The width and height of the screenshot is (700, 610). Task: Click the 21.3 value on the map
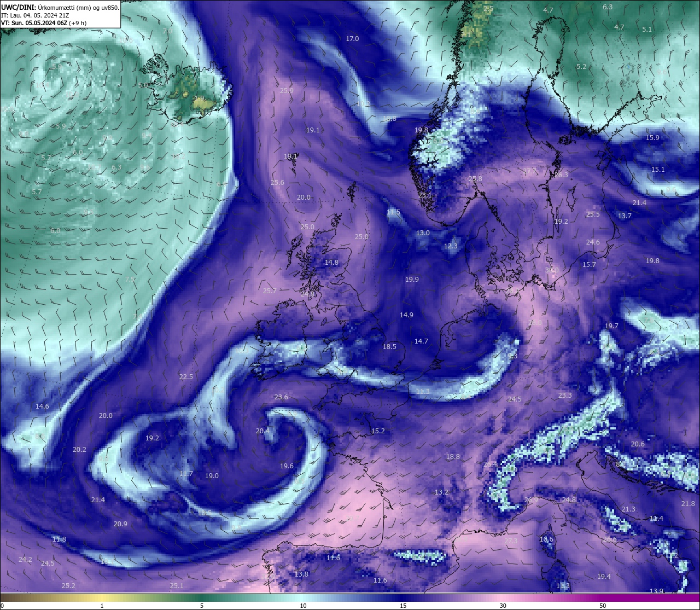pyautogui.click(x=628, y=509)
